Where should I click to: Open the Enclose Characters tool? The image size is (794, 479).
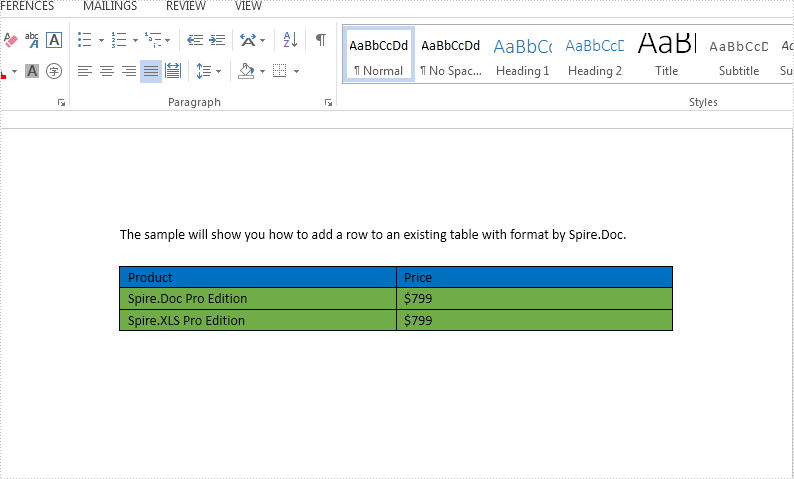54,71
